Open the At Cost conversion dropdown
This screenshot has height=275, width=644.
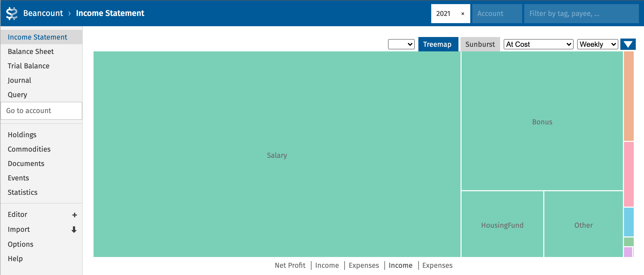[x=538, y=44]
